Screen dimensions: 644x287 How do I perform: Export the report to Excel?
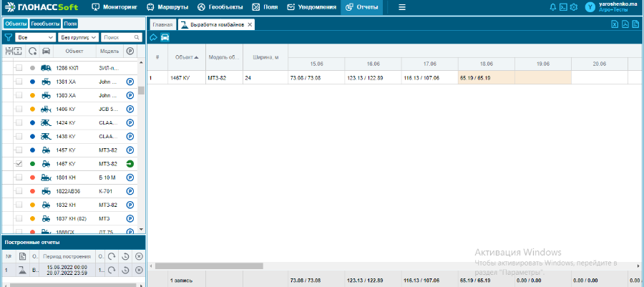click(614, 24)
